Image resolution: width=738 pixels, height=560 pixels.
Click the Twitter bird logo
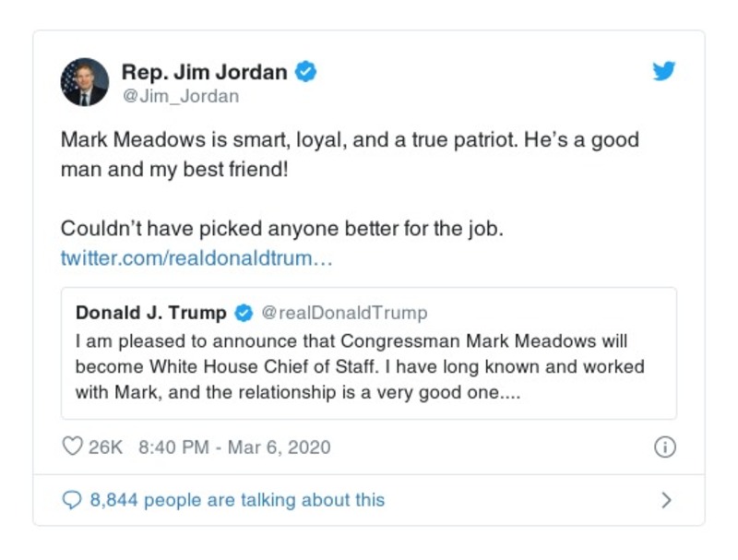[664, 72]
